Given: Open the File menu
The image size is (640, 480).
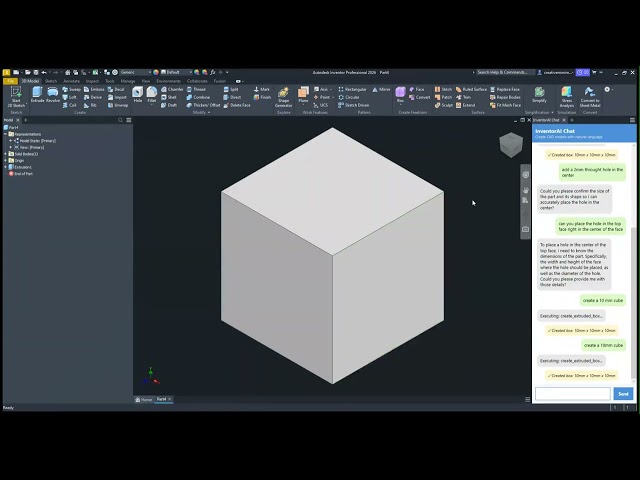Looking at the screenshot, I should (10, 81).
